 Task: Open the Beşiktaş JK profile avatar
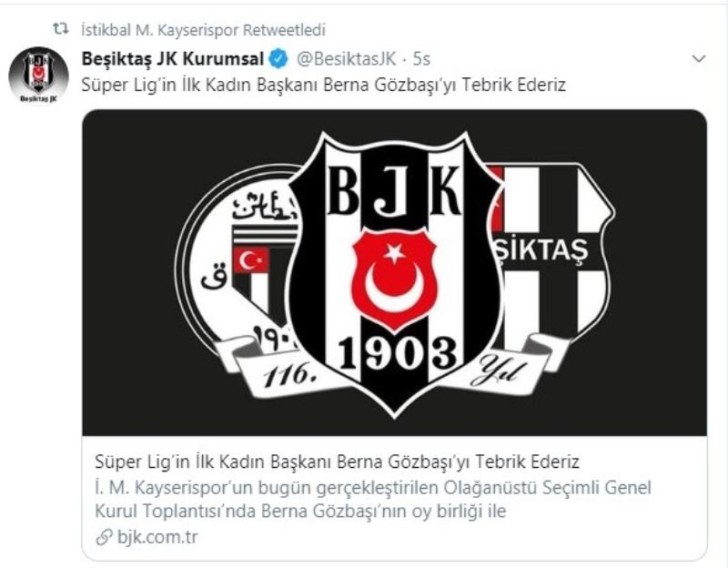tap(38, 75)
